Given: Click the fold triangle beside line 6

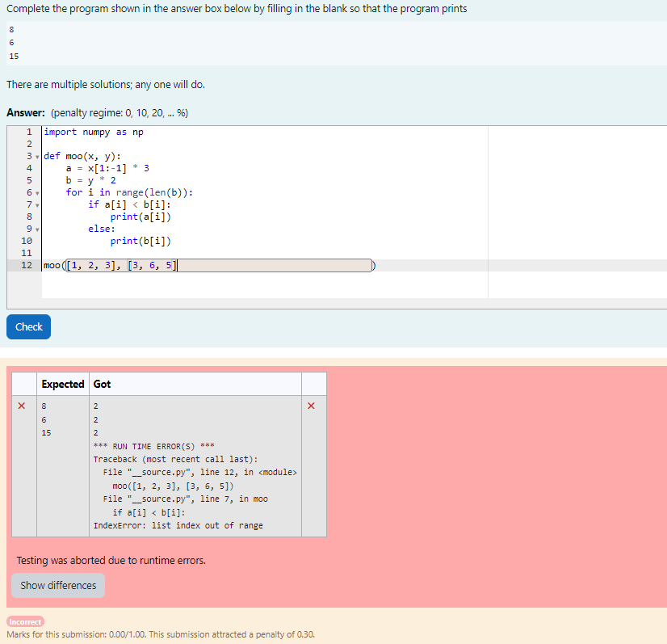Looking at the screenshot, I should (x=36, y=192).
